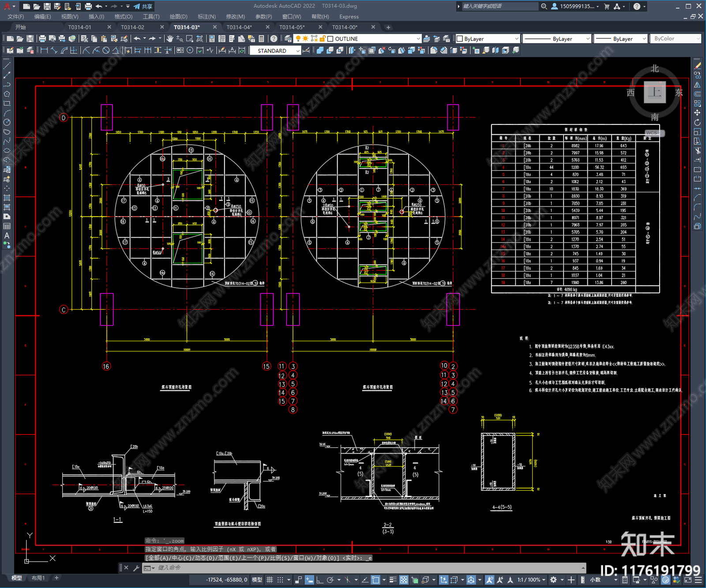The height and width of the screenshot is (588, 706).
Task: Toggle grid display in status bar
Action: click(x=270, y=580)
